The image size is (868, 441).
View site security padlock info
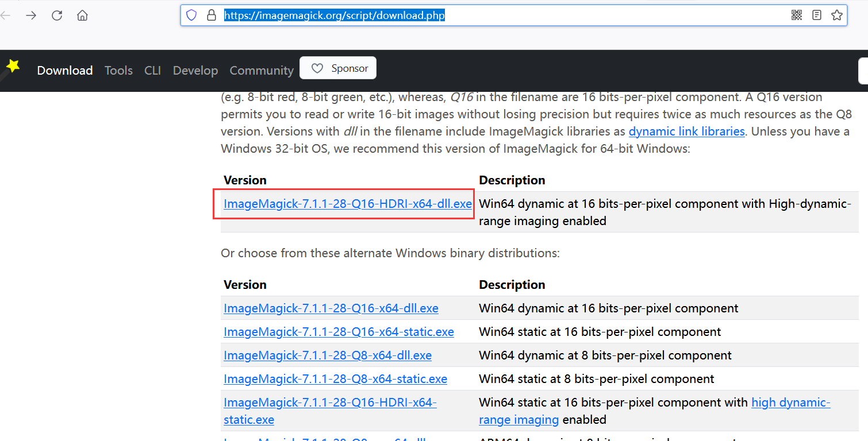coord(211,16)
